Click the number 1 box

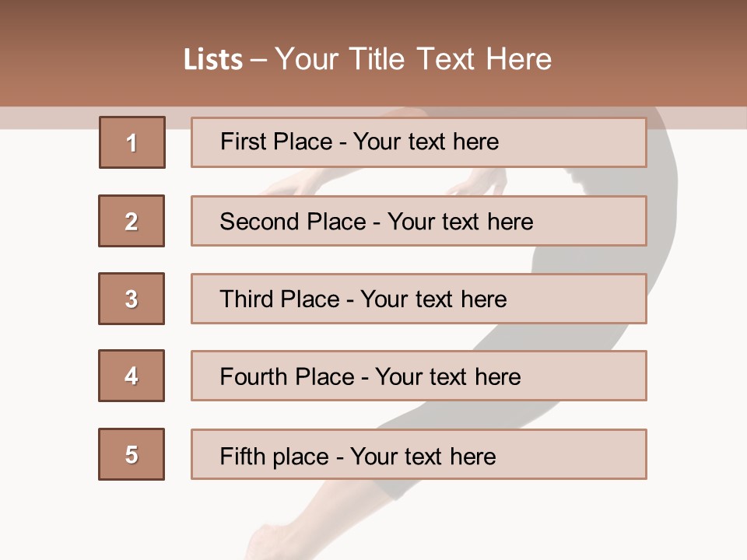pos(132,142)
